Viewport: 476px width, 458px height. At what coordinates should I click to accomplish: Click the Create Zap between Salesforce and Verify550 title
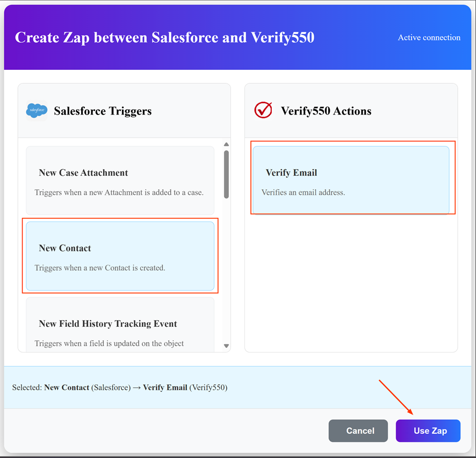click(164, 38)
